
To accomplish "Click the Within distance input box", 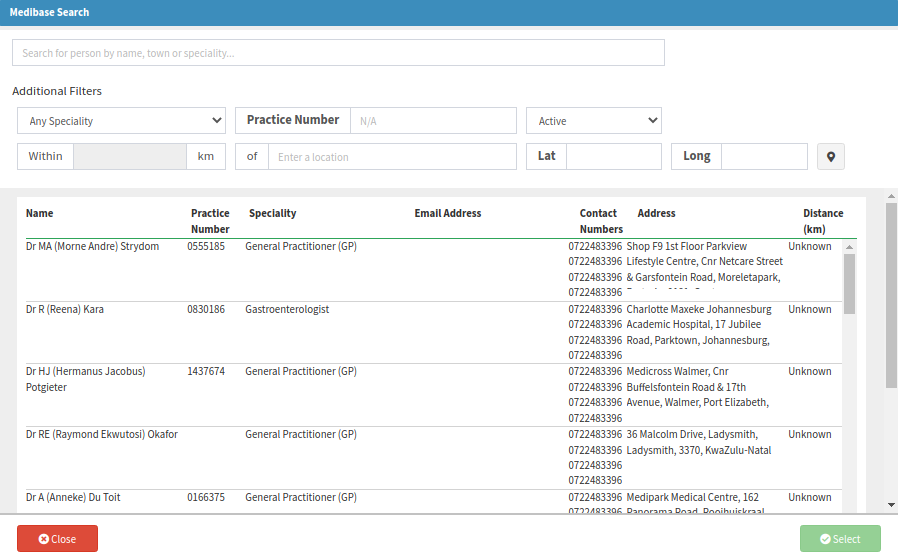I will (130, 157).
